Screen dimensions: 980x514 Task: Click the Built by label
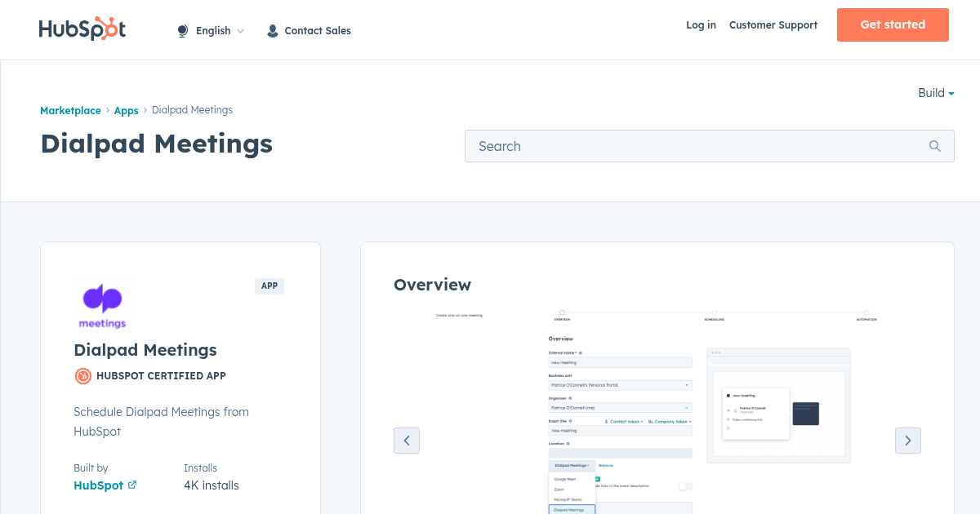pyautogui.click(x=91, y=468)
